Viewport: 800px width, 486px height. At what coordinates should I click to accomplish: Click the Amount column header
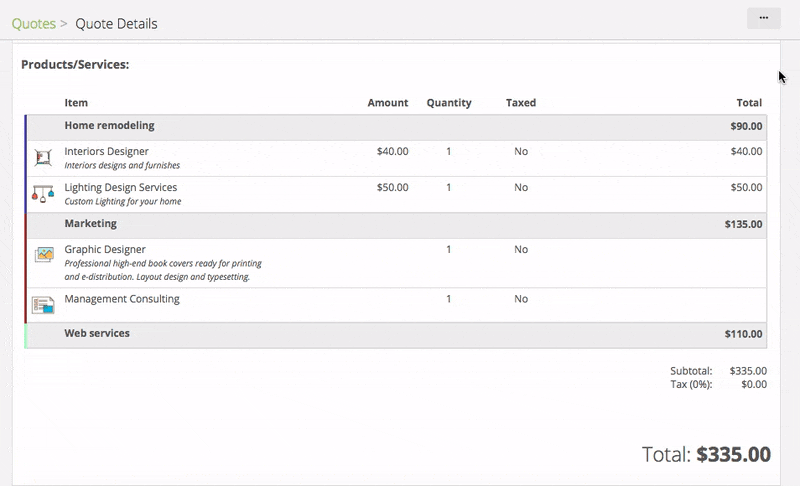388,103
